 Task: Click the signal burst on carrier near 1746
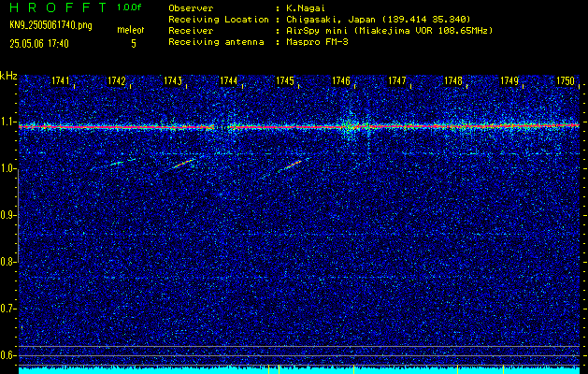[x=351, y=126]
